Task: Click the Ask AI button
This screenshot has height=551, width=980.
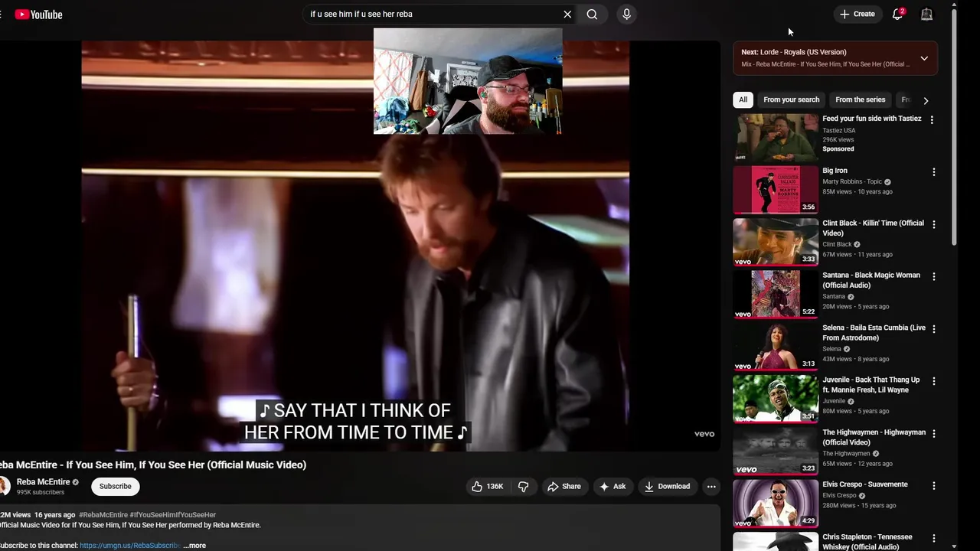Action: click(612, 487)
